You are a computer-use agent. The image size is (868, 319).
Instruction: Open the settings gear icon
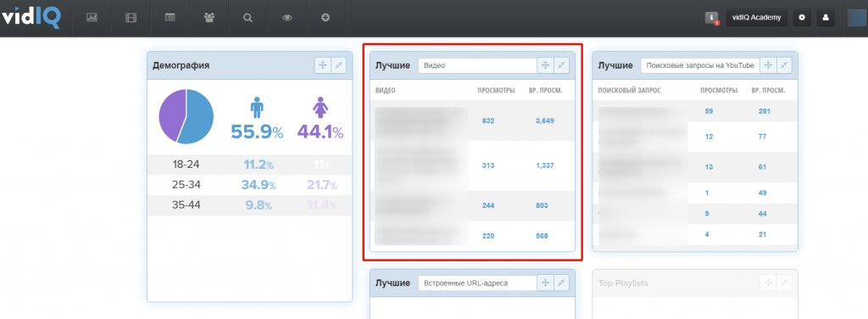(802, 18)
